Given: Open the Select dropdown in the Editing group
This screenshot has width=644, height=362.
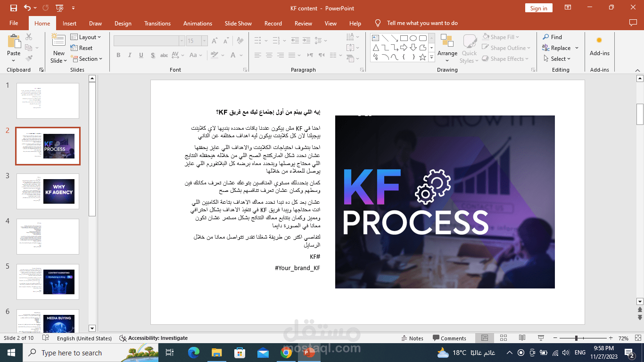Looking at the screenshot, I should (556, 59).
